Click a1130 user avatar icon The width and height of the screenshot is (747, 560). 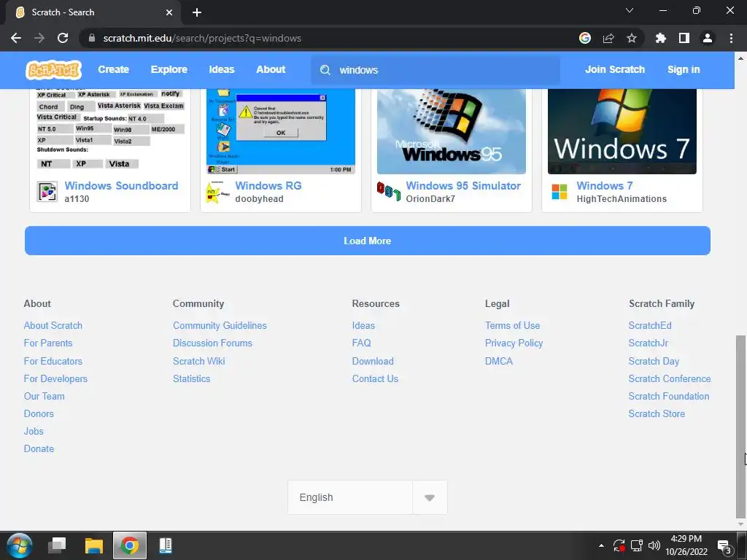pos(47,192)
